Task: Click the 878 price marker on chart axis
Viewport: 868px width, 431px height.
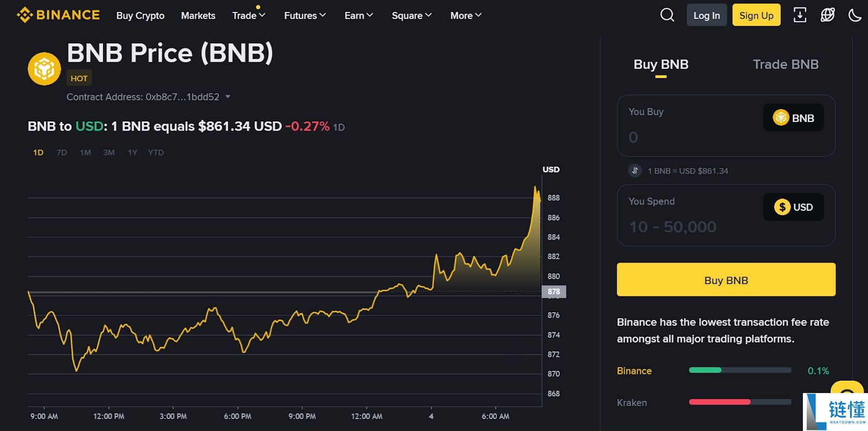Action: pyautogui.click(x=554, y=292)
